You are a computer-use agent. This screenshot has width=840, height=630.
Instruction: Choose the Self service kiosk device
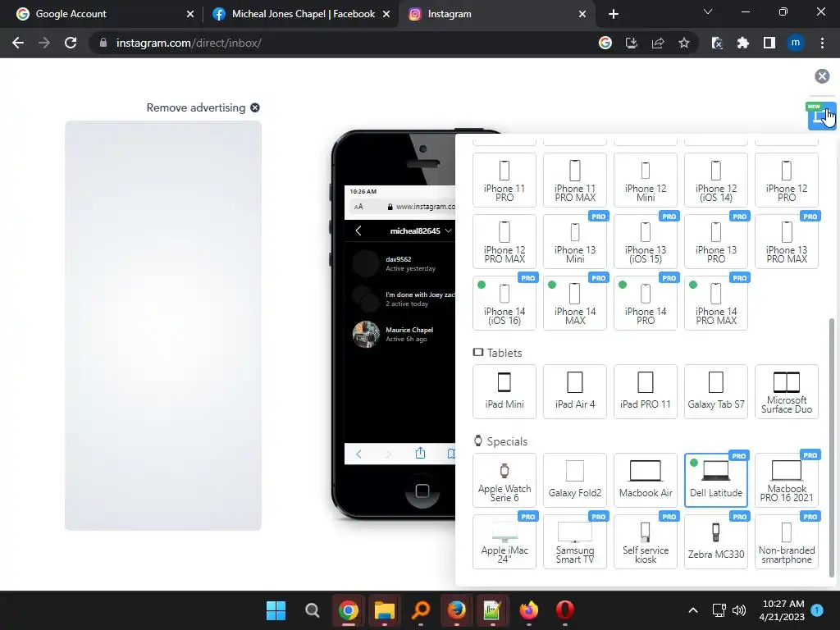tap(646, 541)
